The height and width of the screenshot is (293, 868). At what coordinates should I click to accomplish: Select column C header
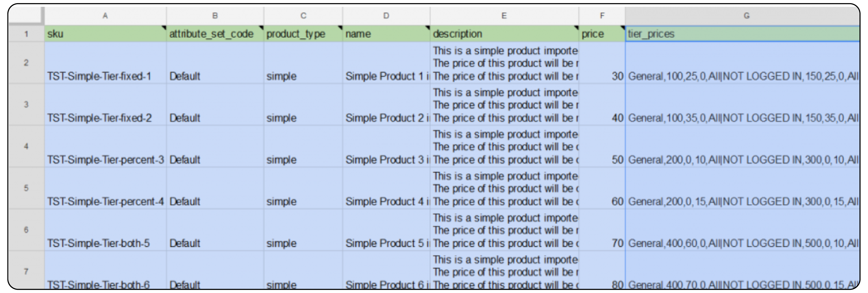tap(303, 16)
